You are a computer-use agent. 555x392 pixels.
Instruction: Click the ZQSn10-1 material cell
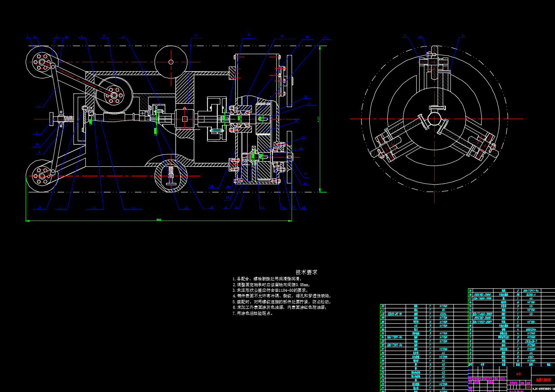click(531, 341)
